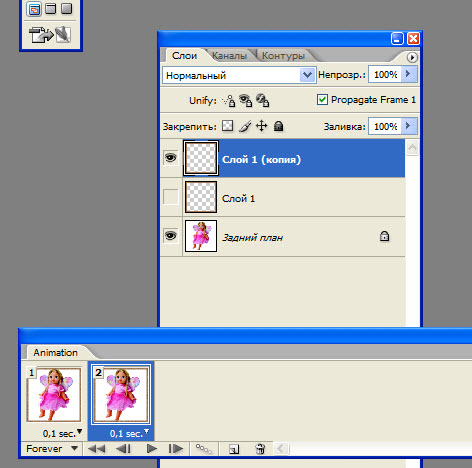472x468 pixels.
Task: Unify layer position icon
Action: coord(229,100)
